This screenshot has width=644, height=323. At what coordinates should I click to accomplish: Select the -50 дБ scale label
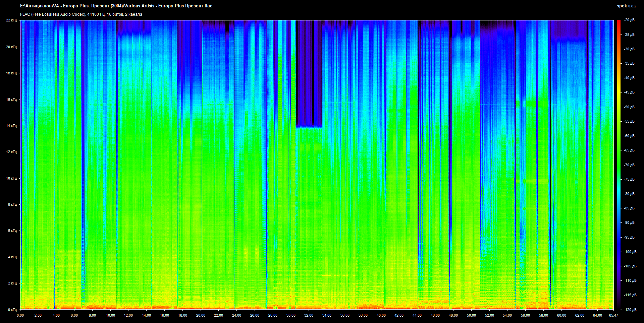pyautogui.click(x=629, y=107)
